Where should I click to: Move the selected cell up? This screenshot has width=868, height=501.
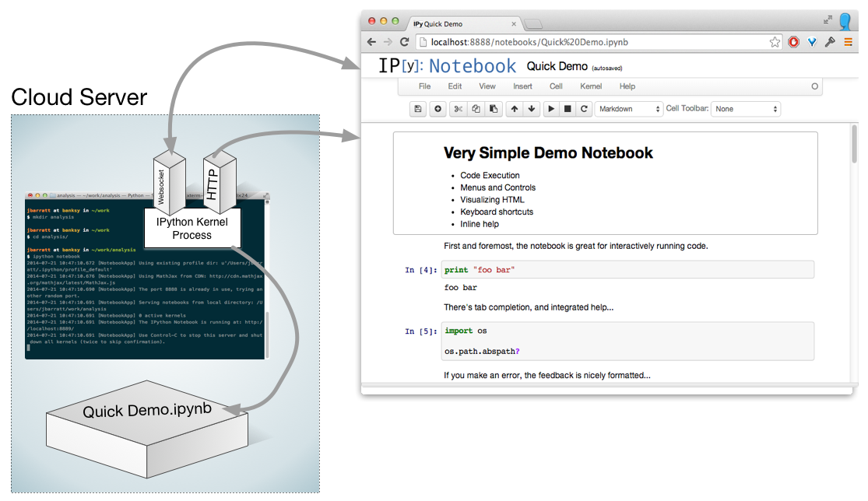point(515,109)
